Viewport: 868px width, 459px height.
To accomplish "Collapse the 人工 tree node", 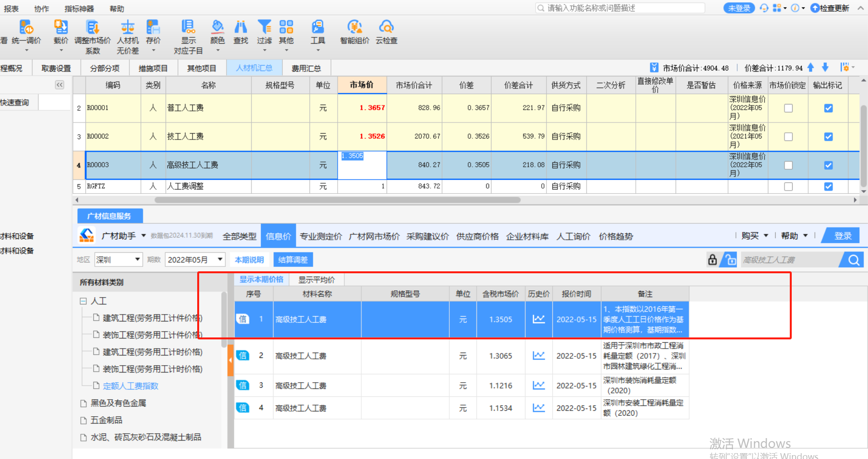I will pyautogui.click(x=83, y=301).
